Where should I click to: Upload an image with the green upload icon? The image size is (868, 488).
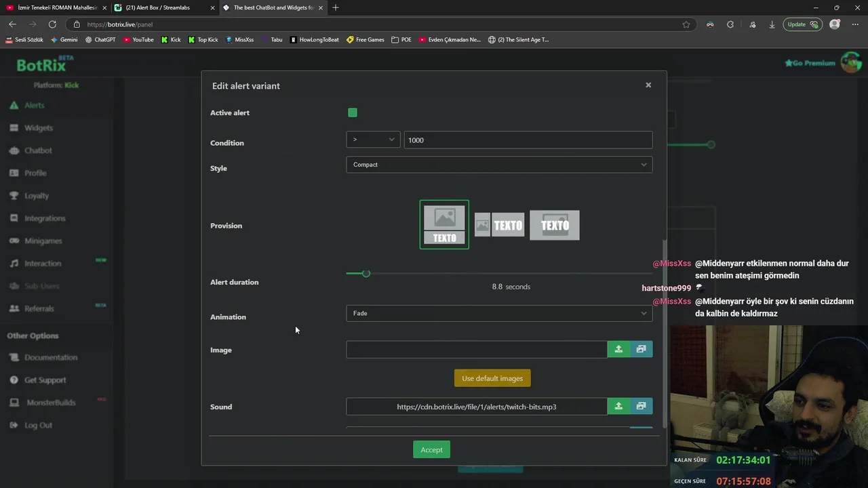(618, 349)
